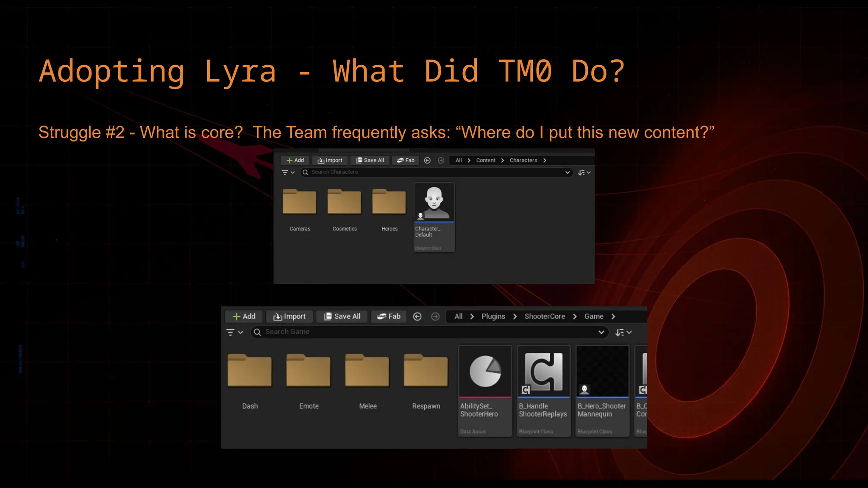Select All breadcrumb in Characters browser
Screen dimensions: 868x488
click(459, 161)
